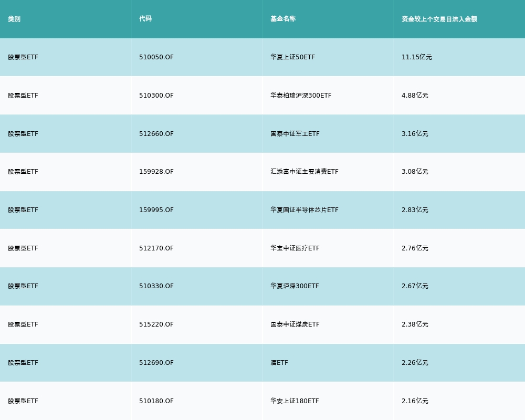The image size is (525, 420).
Task: Select fund name 国泰中证煤炭ETF
Action: point(295,324)
